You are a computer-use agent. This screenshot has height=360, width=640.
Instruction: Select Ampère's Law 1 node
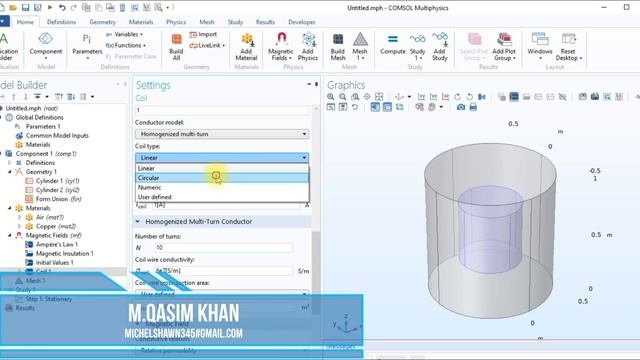pyautogui.click(x=52, y=244)
